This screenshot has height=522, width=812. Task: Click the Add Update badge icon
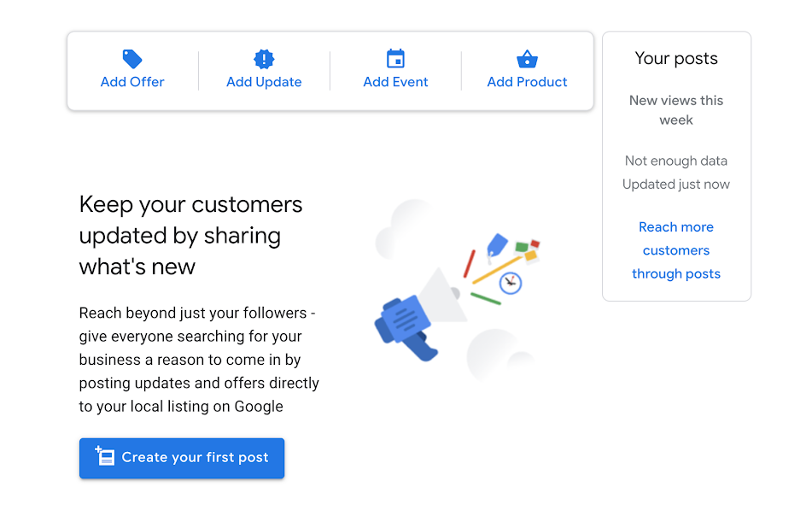click(264, 59)
